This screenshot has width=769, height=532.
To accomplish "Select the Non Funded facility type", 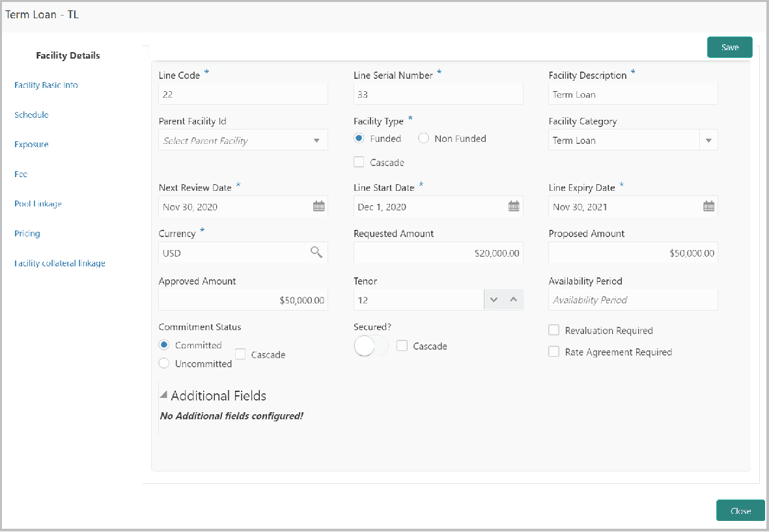I will click(x=424, y=139).
